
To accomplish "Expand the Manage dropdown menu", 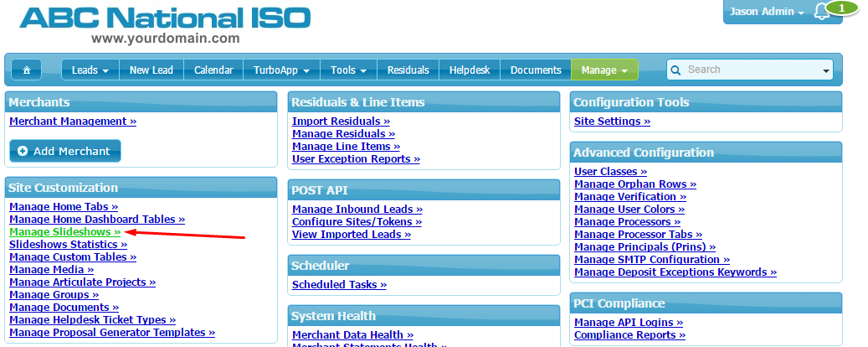I will tap(604, 70).
